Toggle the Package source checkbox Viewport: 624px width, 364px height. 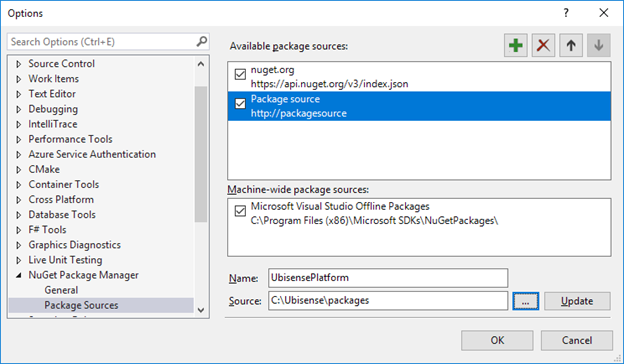coord(240,104)
